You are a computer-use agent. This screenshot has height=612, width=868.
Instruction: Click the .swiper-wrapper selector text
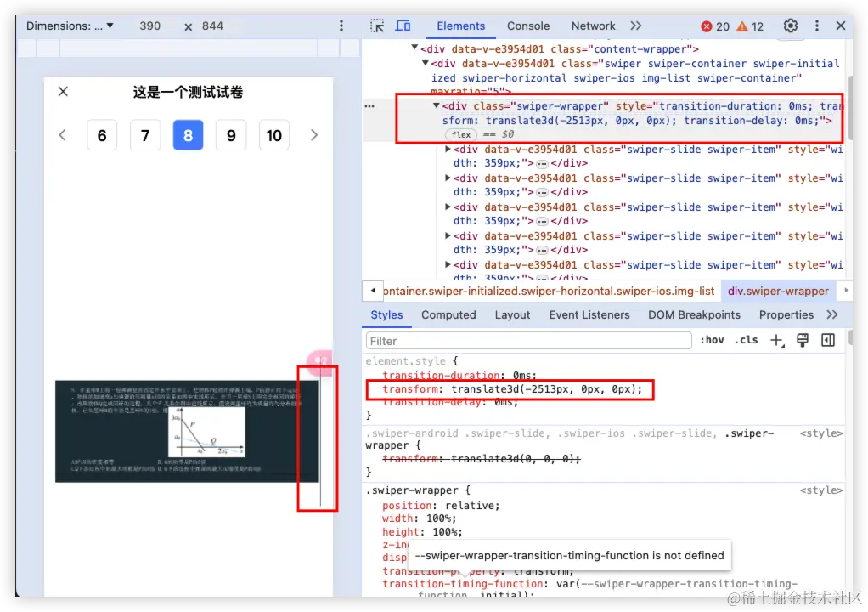coord(412,490)
